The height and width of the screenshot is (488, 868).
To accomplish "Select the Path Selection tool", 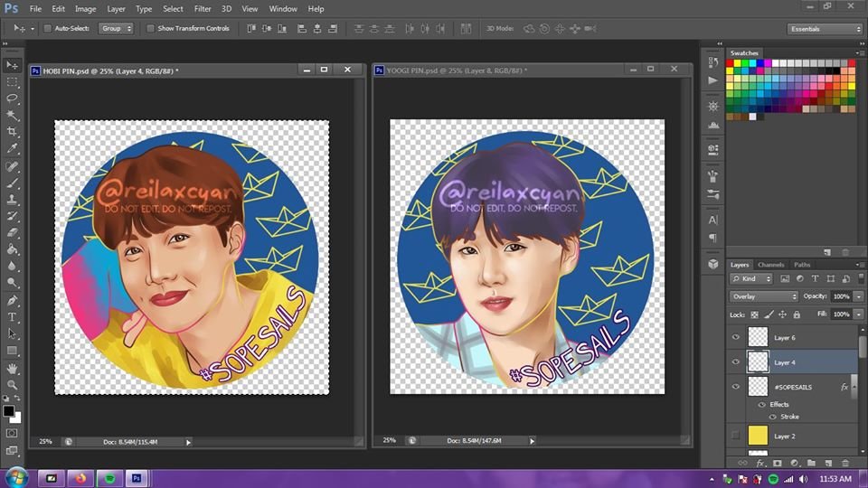I will 12,333.
